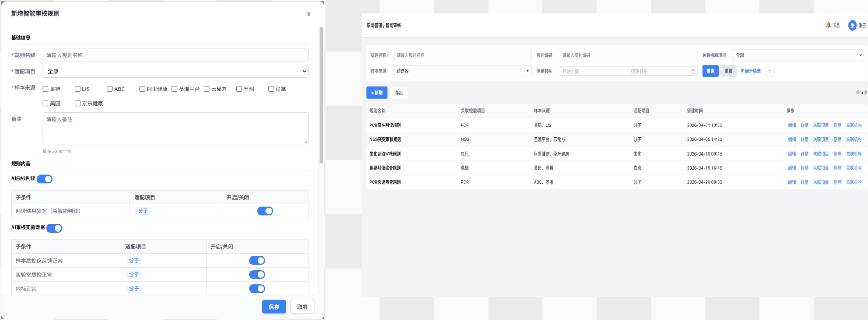
Task: Click the notification bell icon
Action: pos(828,25)
